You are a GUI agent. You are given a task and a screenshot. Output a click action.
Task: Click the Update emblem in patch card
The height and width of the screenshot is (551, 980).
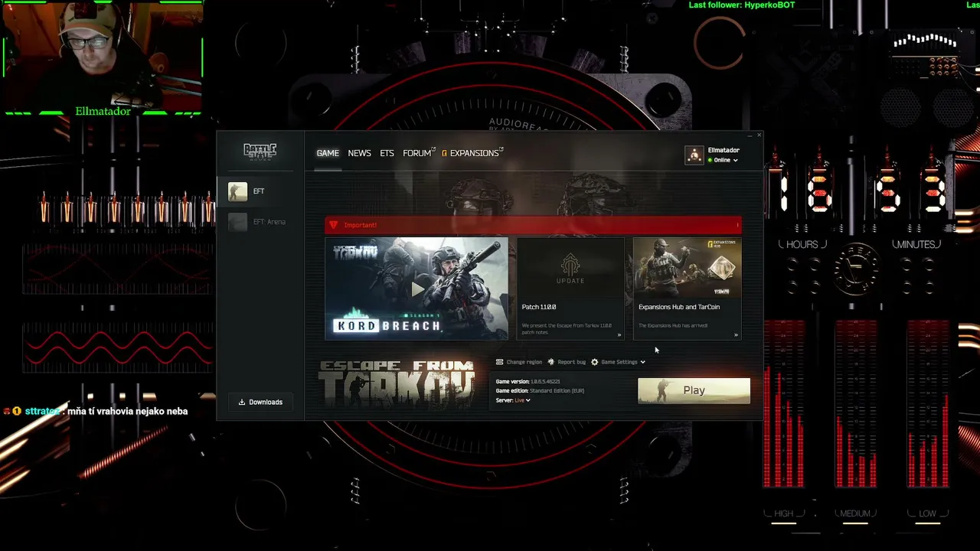click(x=570, y=269)
